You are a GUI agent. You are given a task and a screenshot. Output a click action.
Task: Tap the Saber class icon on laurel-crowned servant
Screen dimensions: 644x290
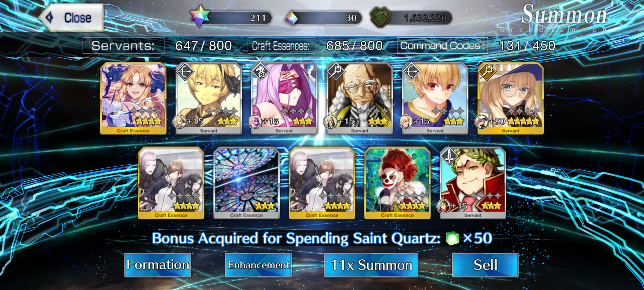coord(449,156)
